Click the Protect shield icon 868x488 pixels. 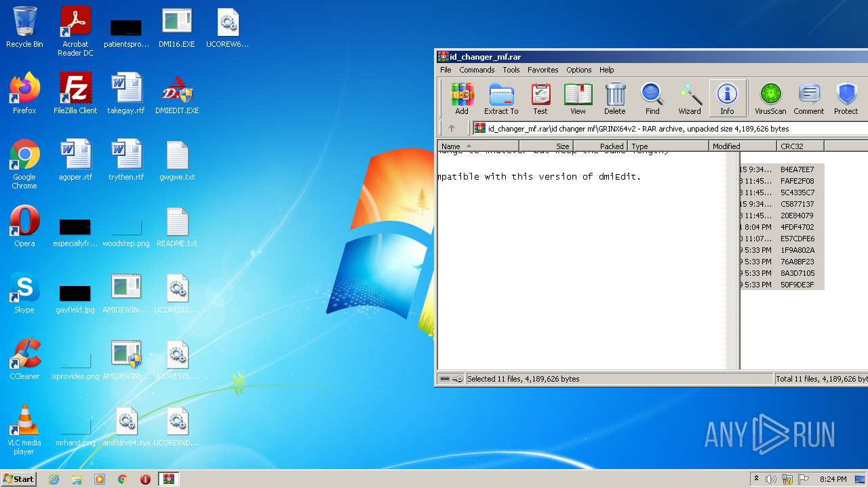click(x=846, y=98)
